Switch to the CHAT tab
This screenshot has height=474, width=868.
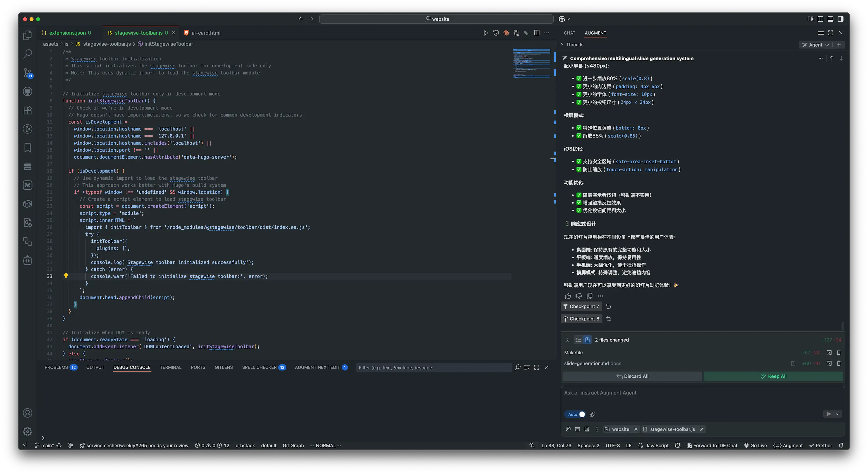click(x=569, y=33)
